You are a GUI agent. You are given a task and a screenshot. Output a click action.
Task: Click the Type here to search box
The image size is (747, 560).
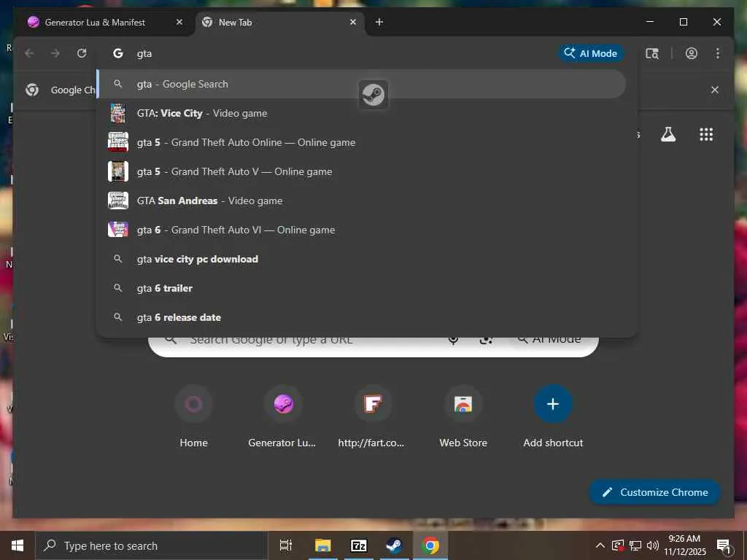[152, 545]
